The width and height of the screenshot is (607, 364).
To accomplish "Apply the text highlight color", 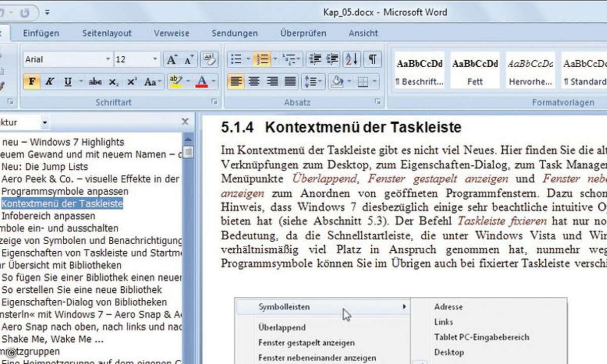I will (176, 81).
